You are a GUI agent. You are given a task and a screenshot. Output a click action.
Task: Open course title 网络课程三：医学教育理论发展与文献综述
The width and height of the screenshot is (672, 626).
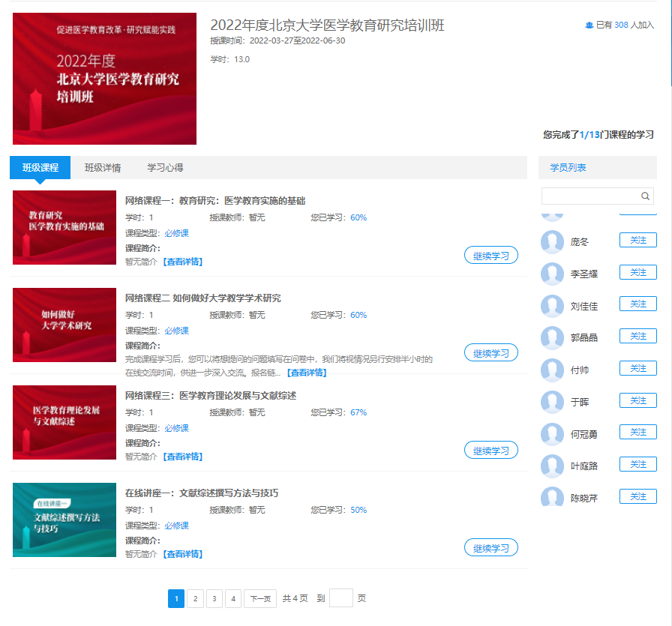point(211,396)
